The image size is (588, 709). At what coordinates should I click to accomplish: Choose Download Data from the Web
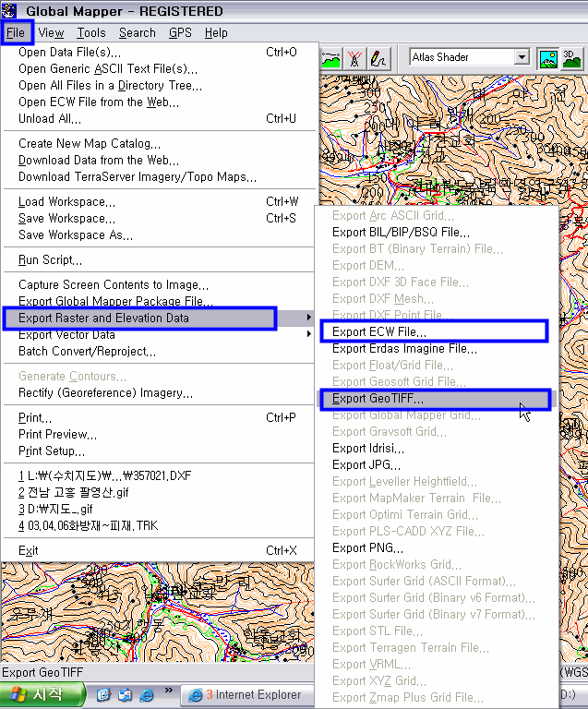pos(158,160)
